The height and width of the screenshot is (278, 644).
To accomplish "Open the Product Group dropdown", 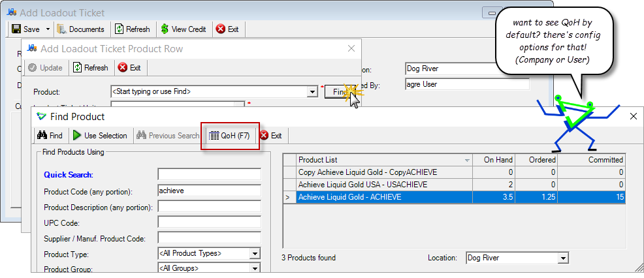I will (x=255, y=269).
